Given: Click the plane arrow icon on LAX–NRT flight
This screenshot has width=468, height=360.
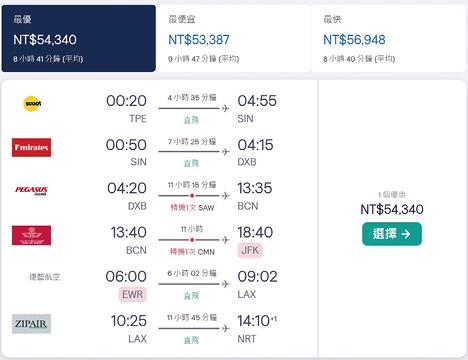Looking at the screenshot, I should pyautogui.click(x=226, y=328).
